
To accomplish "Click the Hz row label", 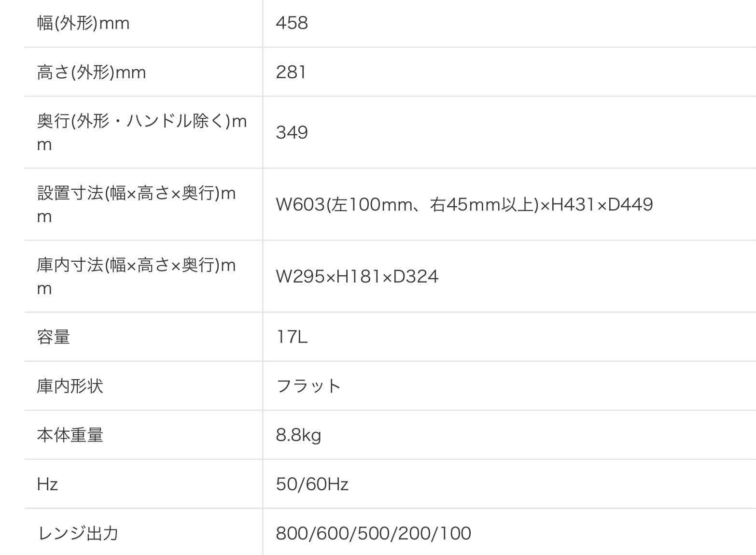I will (47, 484).
